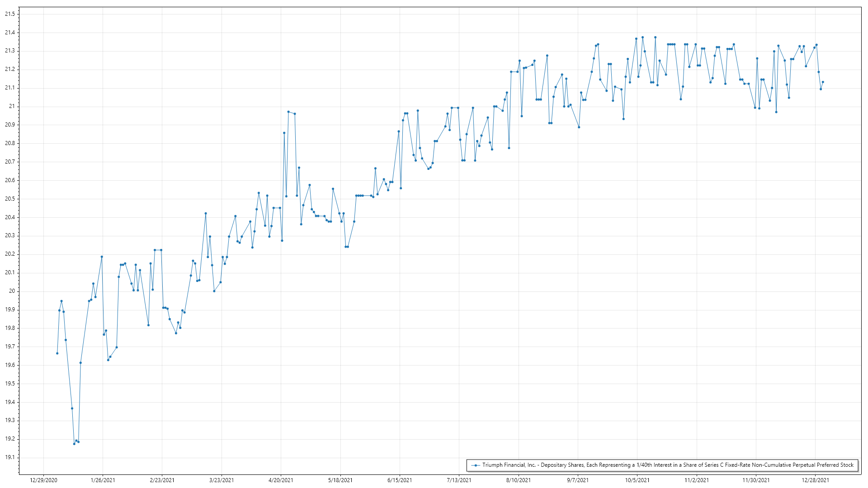Screen dimensions: 868x488
Task: Click the 7/13/2021 x-axis date label
Action: coord(459,480)
